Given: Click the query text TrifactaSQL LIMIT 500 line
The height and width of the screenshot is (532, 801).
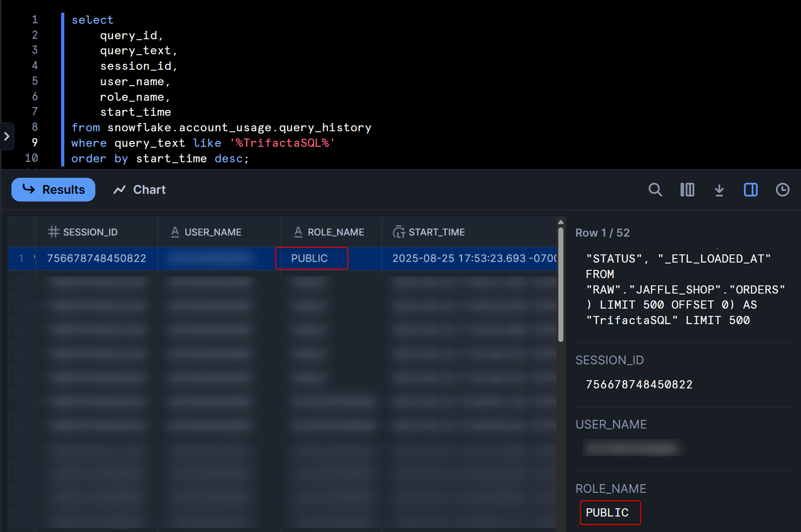Looking at the screenshot, I should [668, 320].
